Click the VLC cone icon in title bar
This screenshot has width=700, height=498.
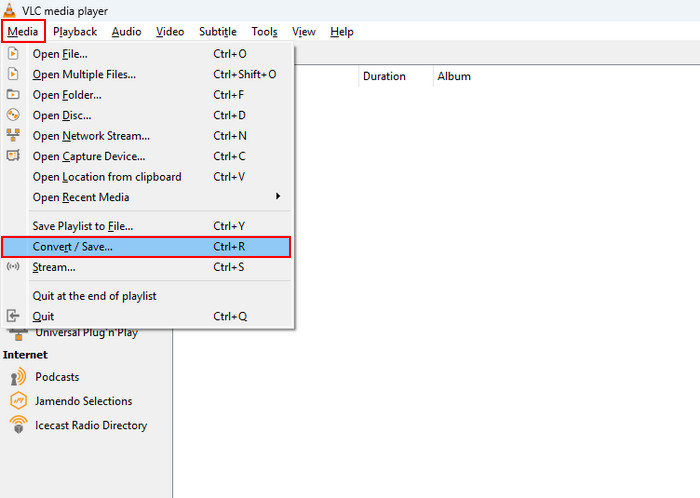(9, 10)
